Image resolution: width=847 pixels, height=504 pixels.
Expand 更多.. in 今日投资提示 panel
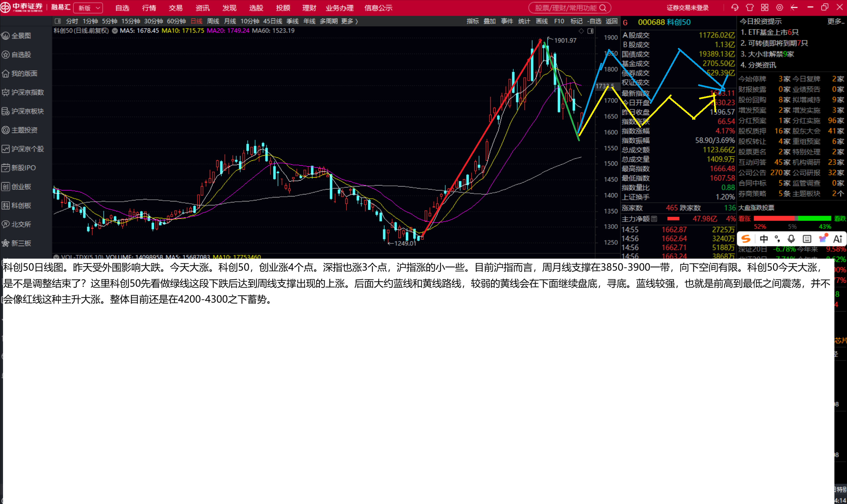[835, 21]
